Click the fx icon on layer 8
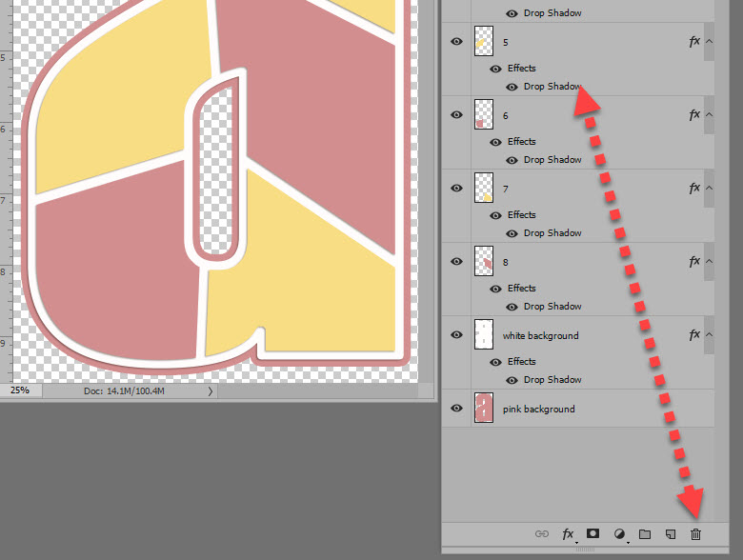The height and width of the screenshot is (560, 743). pyautogui.click(x=694, y=262)
